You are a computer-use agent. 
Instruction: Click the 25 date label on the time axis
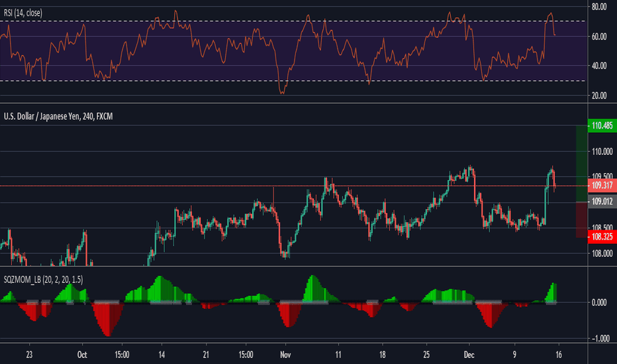point(426,355)
